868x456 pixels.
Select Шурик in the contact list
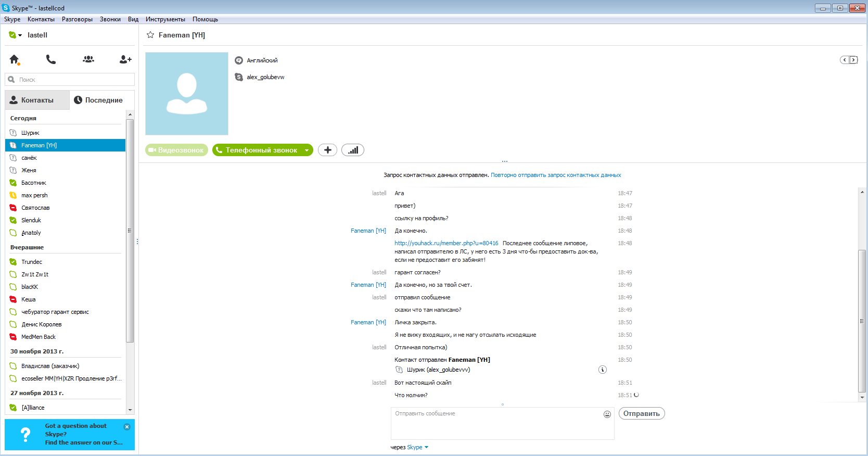click(66, 133)
